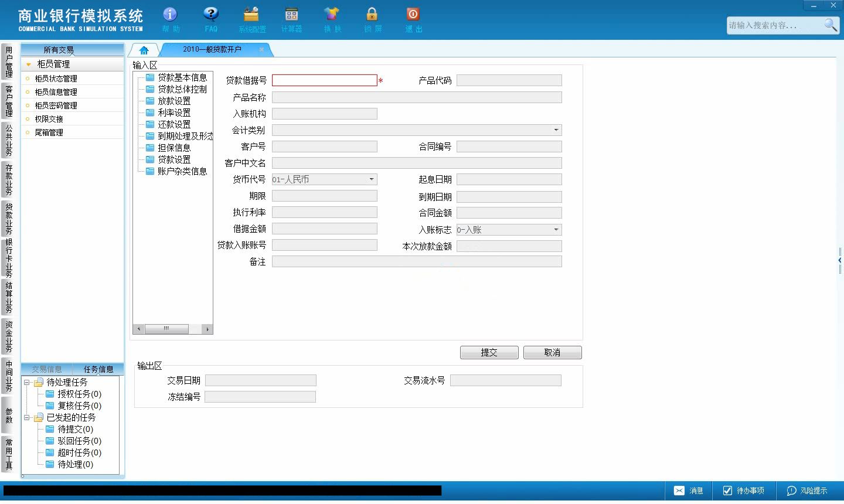Select 还款设置 folder node

coord(169,124)
